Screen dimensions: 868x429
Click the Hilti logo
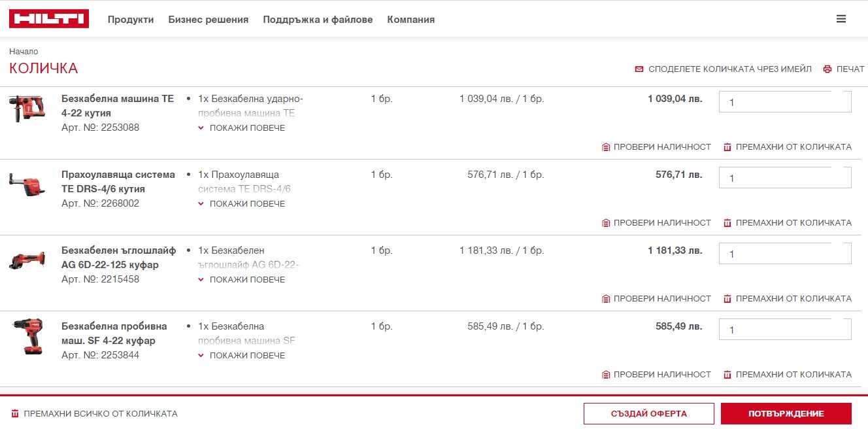pyautogui.click(x=49, y=19)
